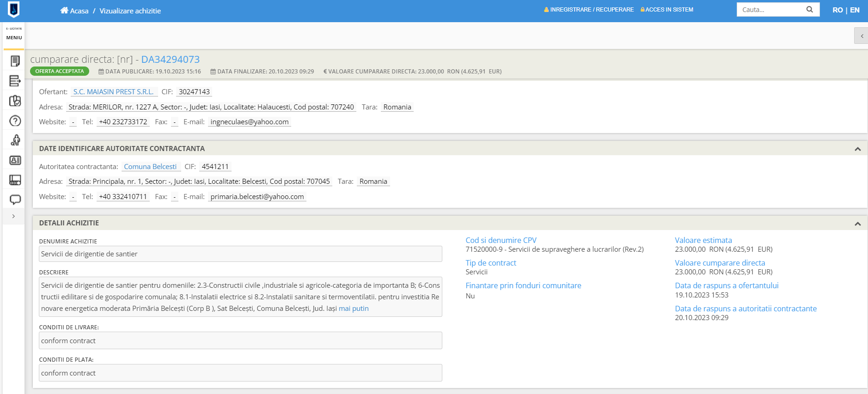This screenshot has height=394, width=868.
Task: Open the speech bubble feedback icon
Action: pyautogui.click(x=15, y=200)
